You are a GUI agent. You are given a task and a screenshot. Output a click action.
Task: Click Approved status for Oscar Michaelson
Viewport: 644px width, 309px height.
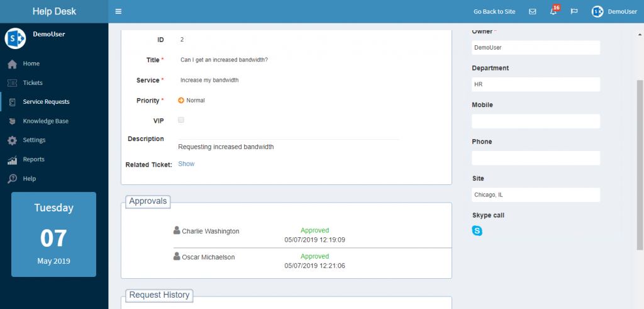(314, 256)
